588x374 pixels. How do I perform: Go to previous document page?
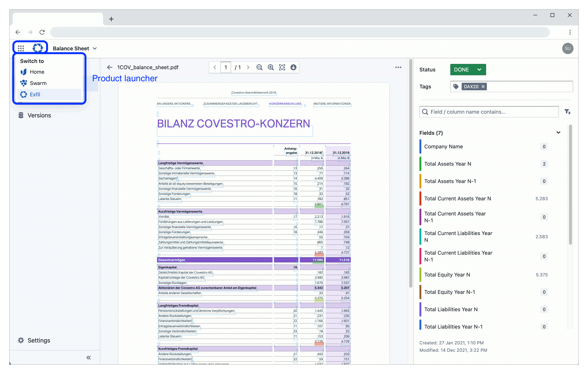click(215, 67)
